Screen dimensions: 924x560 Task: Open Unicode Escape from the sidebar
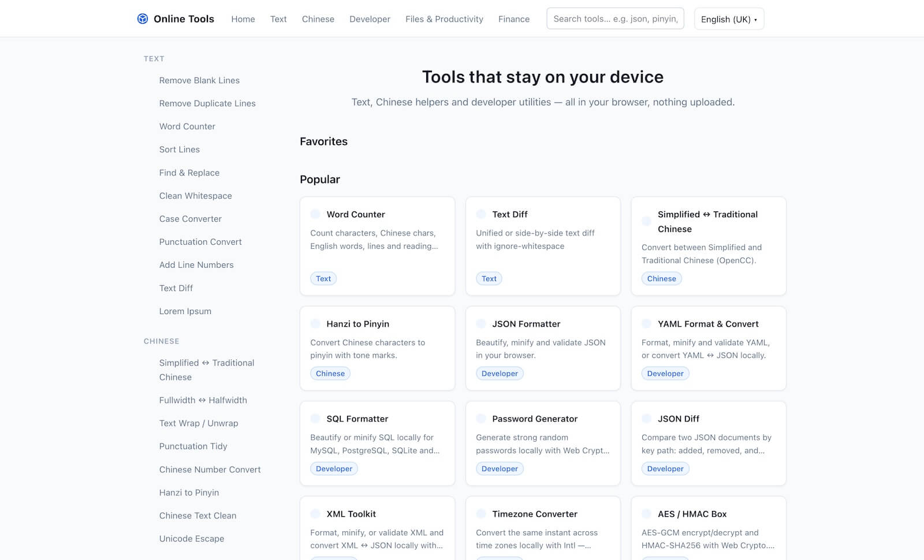(x=192, y=539)
